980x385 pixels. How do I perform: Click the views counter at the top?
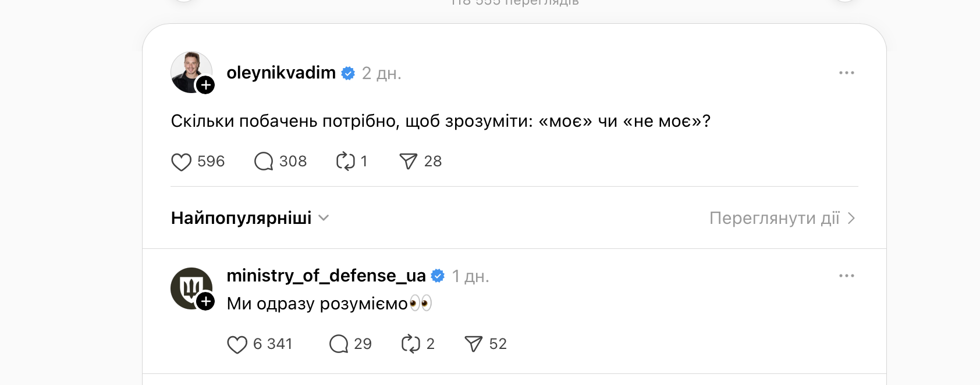[512, 2]
